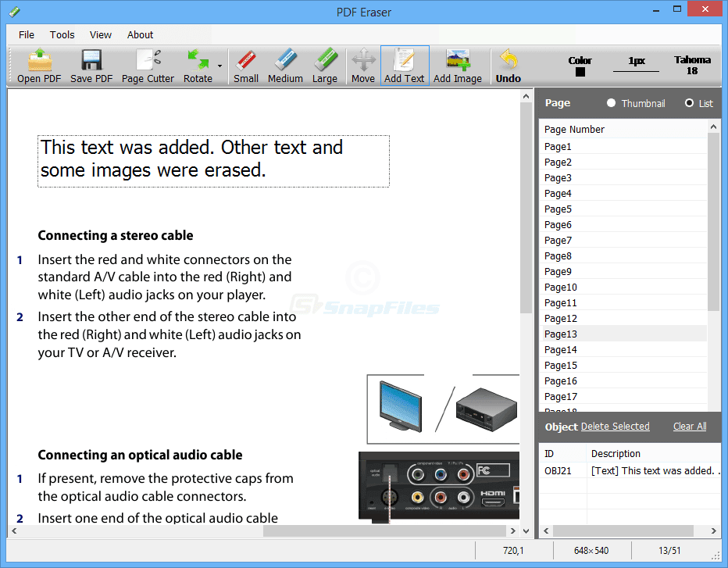Open the View menu
The width and height of the screenshot is (728, 568).
click(x=101, y=35)
